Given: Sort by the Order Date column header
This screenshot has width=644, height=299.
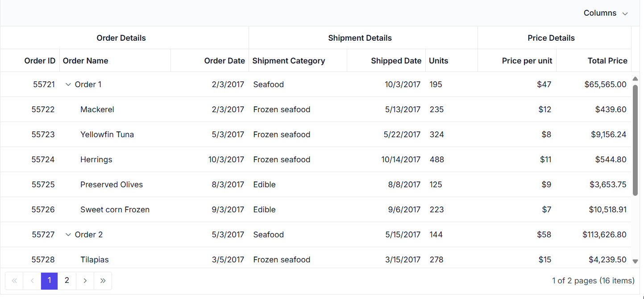Looking at the screenshot, I should [224, 60].
